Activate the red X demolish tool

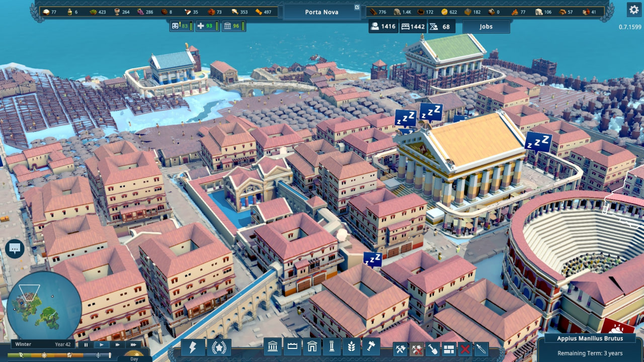pyautogui.click(x=465, y=348)
